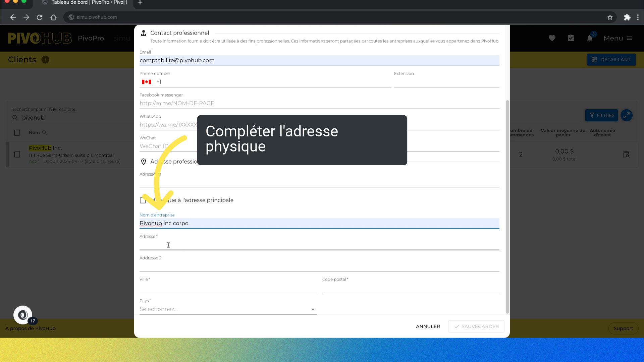Open the favorites heart icon
The width and height of the screenshot is (644, 362).
coord(552,38)
